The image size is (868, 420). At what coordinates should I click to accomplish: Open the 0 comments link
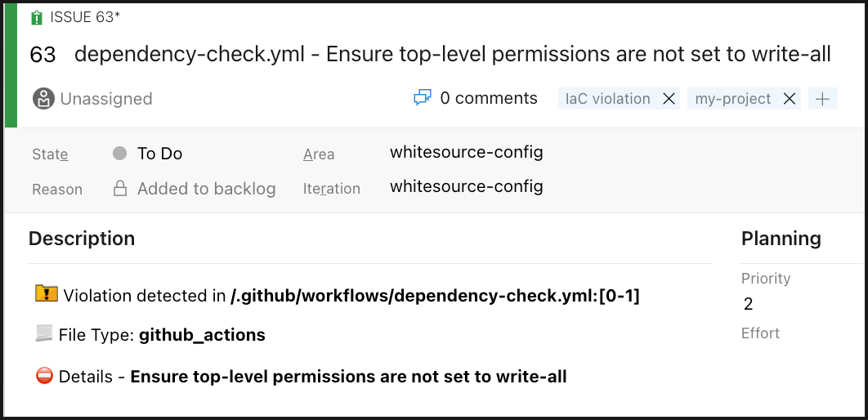click(488, 99)
